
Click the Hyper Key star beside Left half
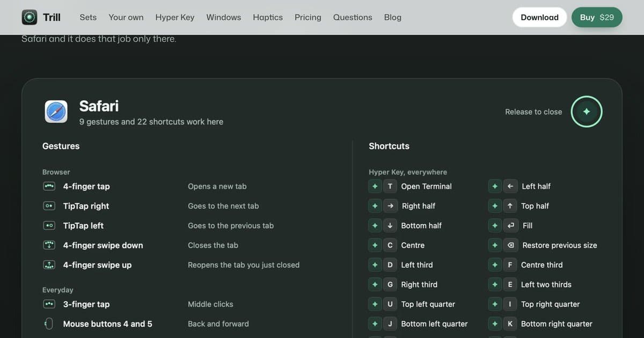[x=495, y=186]
